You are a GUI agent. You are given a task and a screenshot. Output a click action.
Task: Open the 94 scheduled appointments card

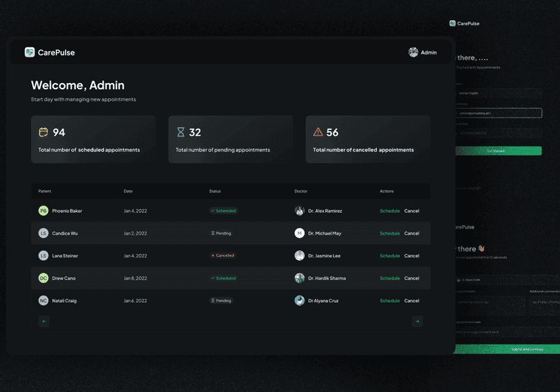(93, 139)
